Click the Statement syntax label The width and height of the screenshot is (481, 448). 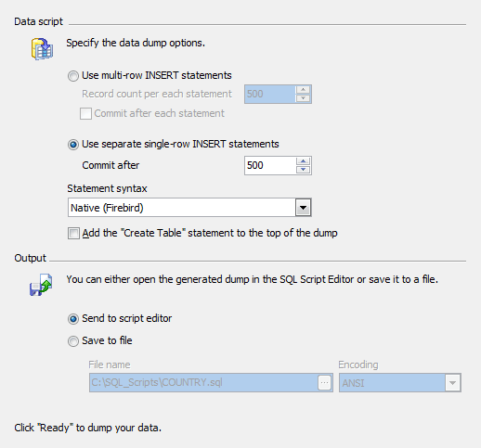click(x=107, y=188)
